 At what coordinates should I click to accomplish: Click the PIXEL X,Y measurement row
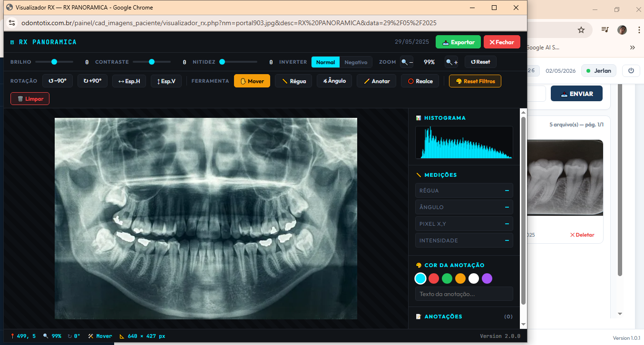[x=464, y=224]
